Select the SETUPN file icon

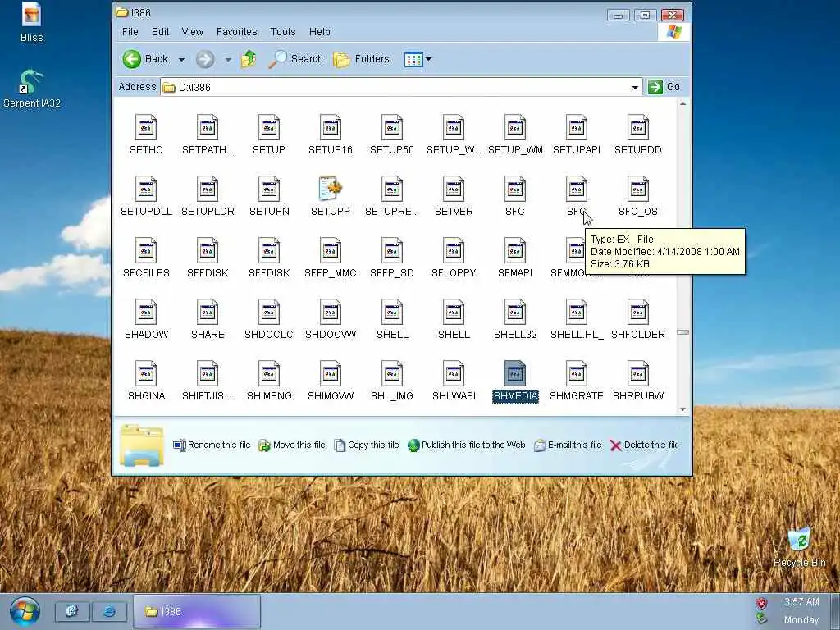[x=269, y=189]
